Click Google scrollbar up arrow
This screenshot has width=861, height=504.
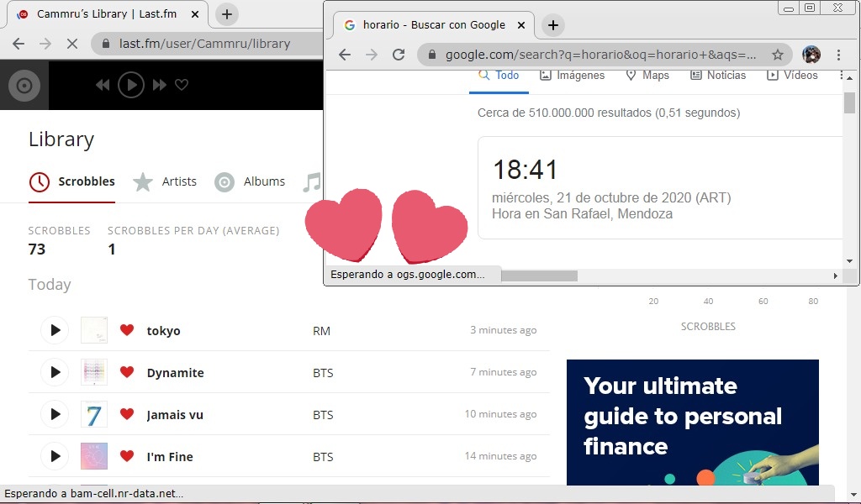point(849,78)
